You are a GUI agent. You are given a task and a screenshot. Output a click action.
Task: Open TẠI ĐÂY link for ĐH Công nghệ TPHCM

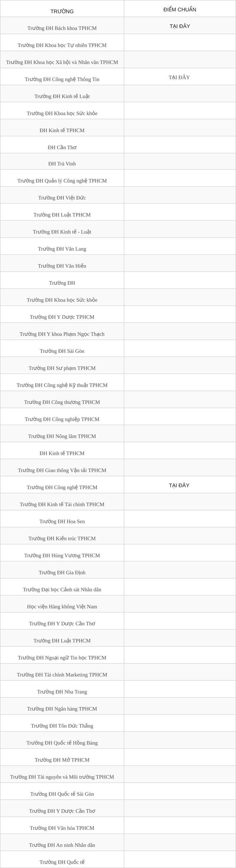pyautogui.click(x=179, y=485)
